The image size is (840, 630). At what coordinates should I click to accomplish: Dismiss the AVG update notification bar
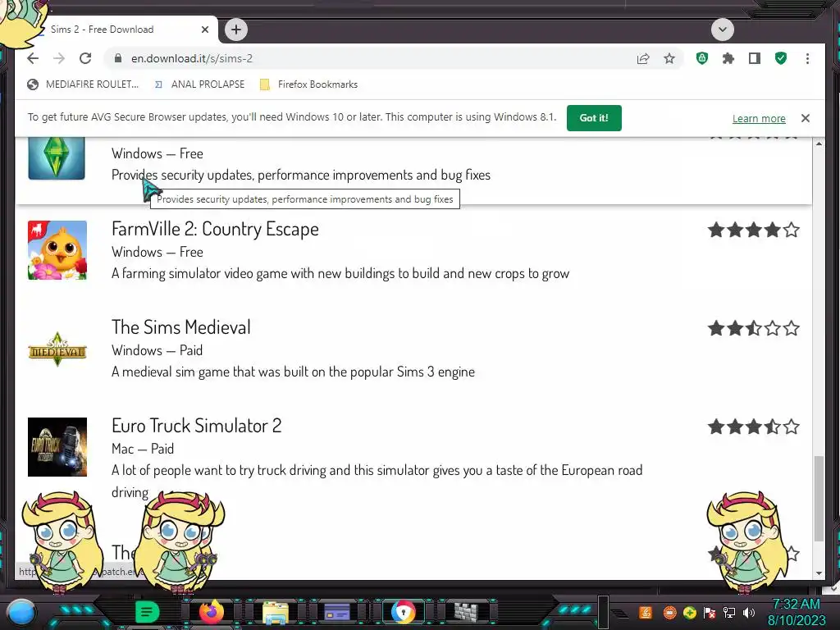pos(806,118)
